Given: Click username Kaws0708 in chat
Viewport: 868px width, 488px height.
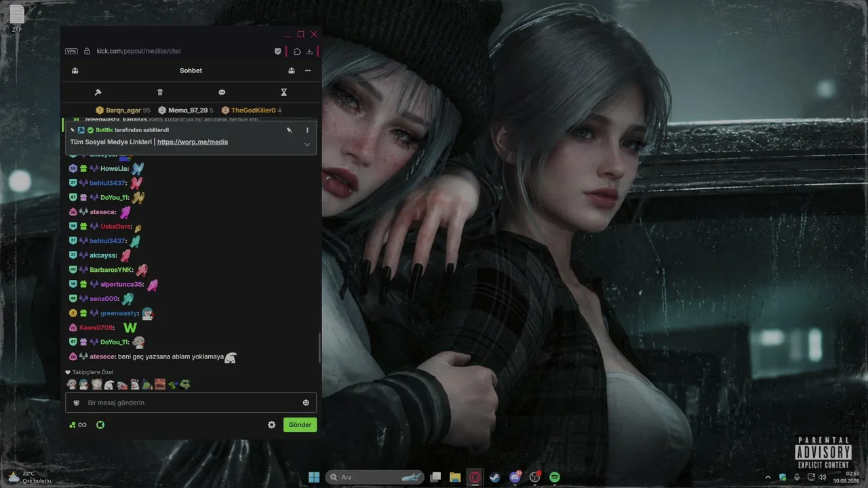Looking at the screenshot, I should coord(96,328).
